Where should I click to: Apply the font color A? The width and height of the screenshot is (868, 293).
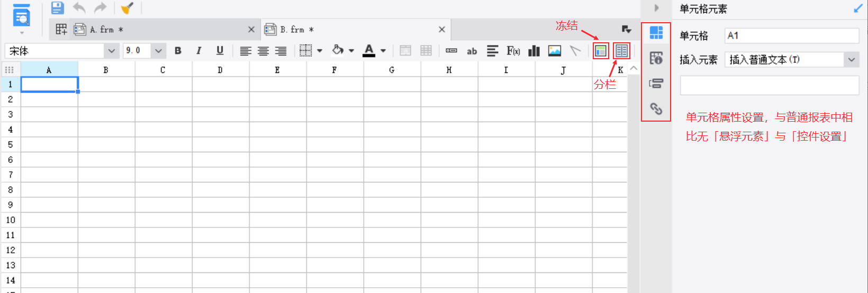369,50
